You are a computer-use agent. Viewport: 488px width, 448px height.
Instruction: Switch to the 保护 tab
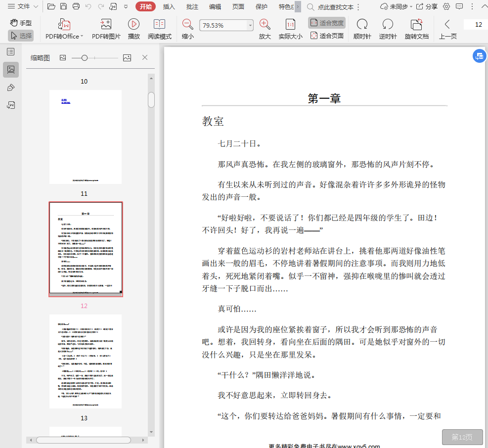click(262, 6)
